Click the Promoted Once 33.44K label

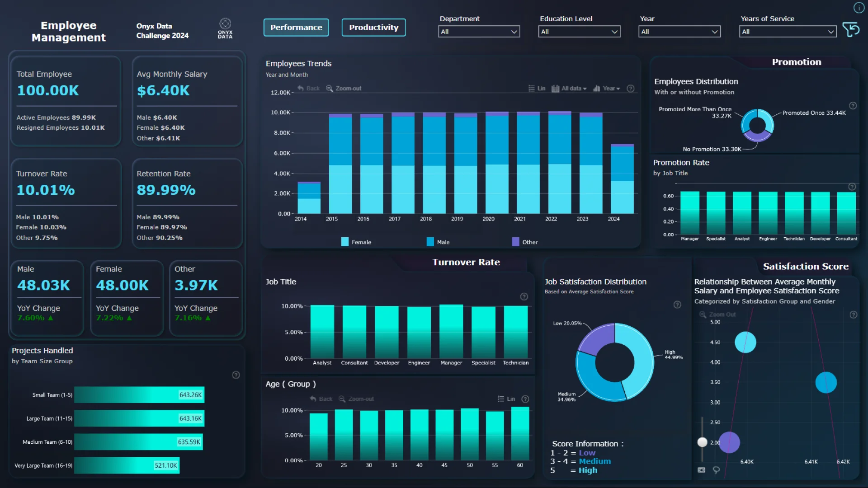pos(814,113)
